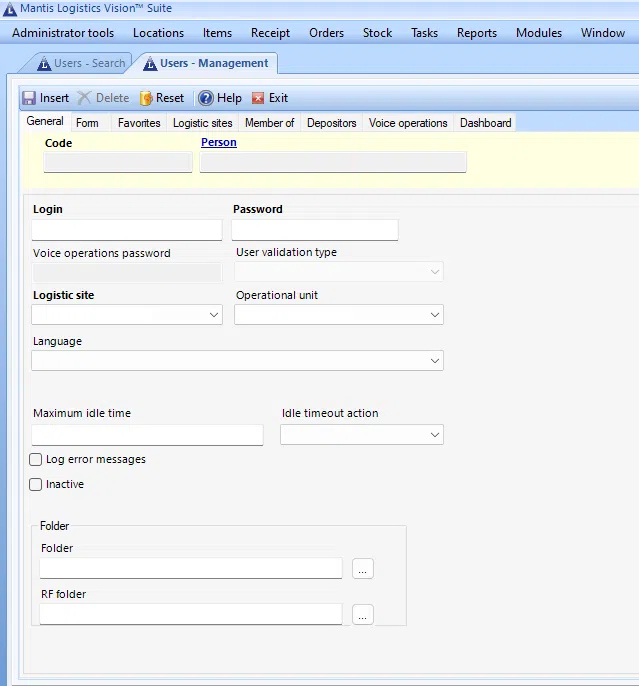
Task: Open the Idle timeout action dropdown
Action: (435, 435)
